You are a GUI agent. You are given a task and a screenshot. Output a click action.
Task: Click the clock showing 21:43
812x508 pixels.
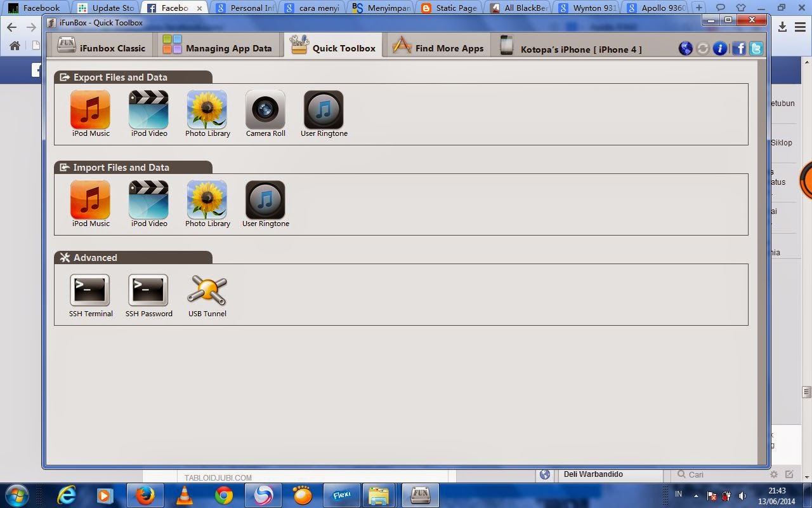click(x=776, y=491)
